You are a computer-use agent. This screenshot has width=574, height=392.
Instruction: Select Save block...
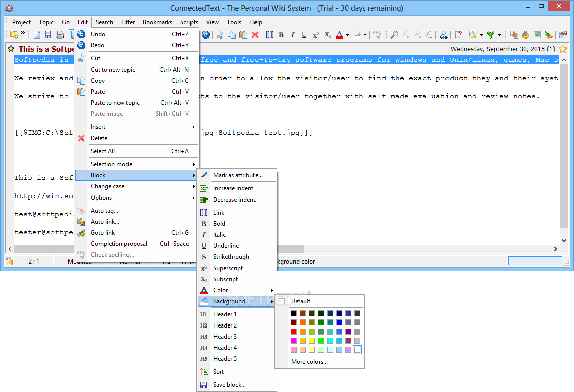pos(236,385)
